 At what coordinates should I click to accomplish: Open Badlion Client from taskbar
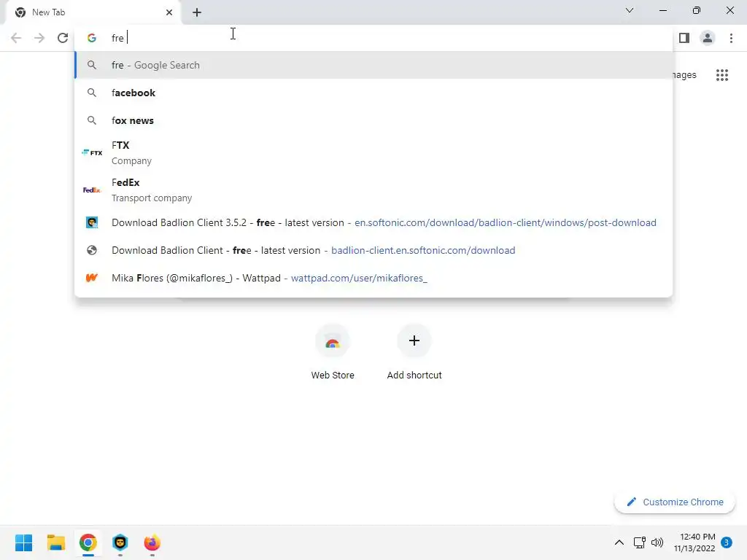(120, 542)
